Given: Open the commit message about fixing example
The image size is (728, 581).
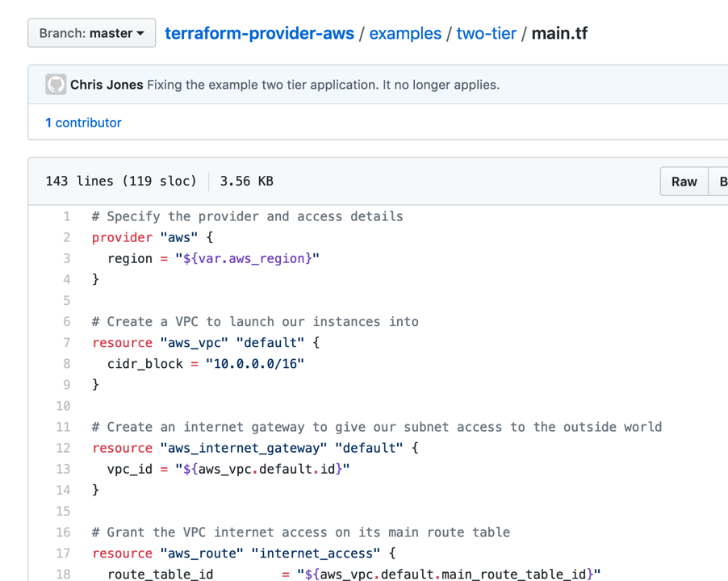Looking at the screenshot, I should [x=323, y=85].
